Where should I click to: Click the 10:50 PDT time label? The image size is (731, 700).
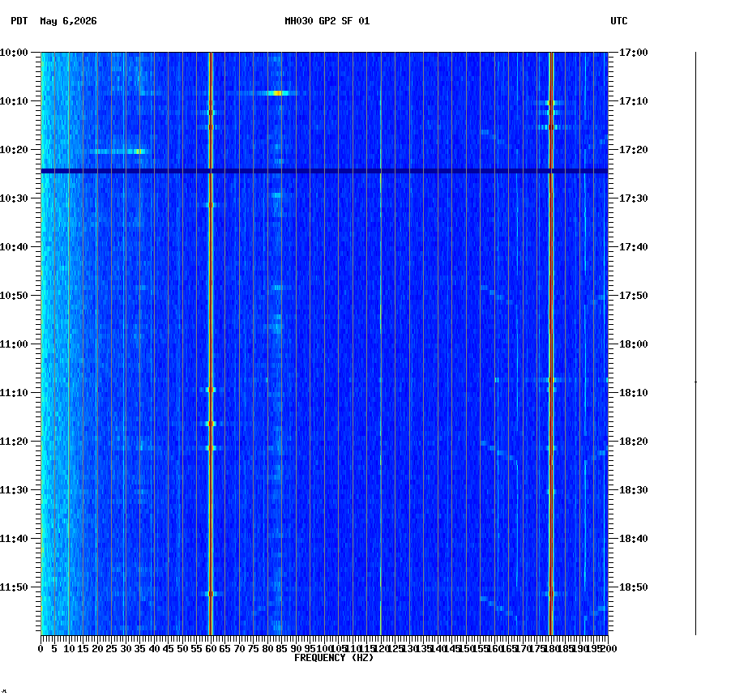[x=14, y=296]
